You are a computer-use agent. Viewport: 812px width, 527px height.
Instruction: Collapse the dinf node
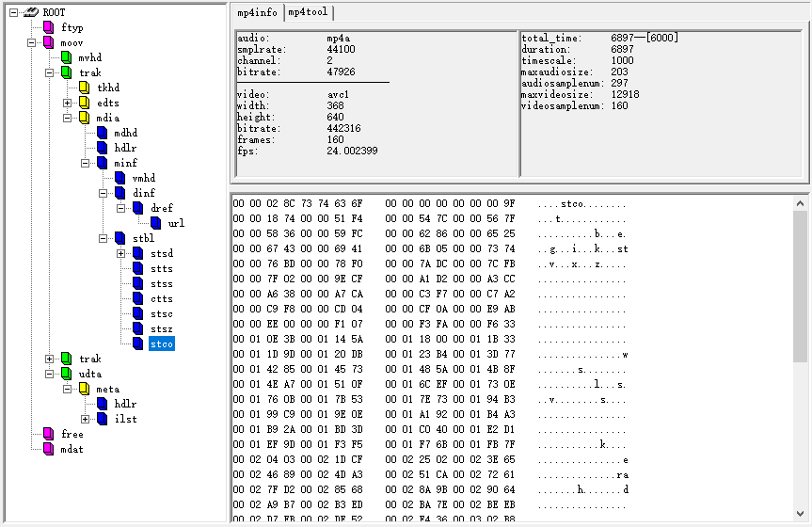tap(103, 193)
